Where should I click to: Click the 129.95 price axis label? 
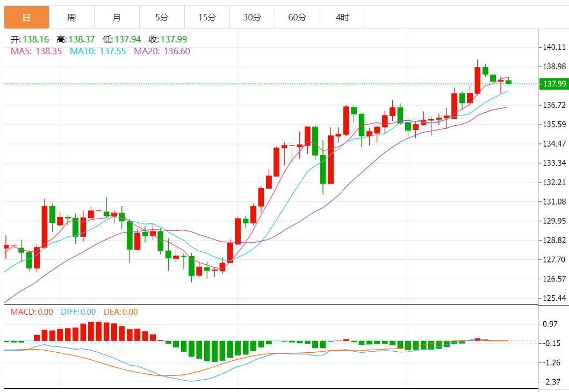554,221
